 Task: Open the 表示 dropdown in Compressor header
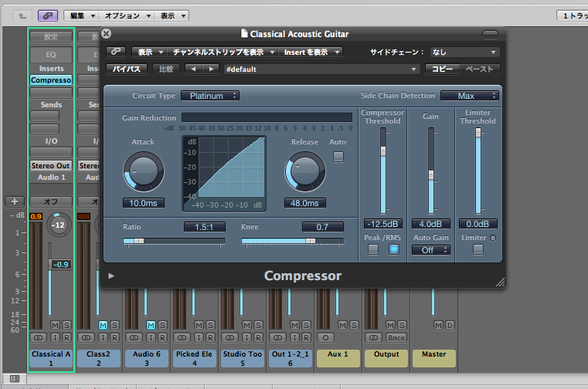point(149,52)
